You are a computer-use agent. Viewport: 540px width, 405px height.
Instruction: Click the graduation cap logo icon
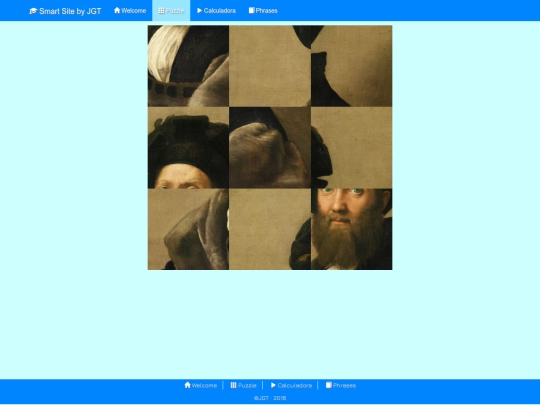click(x=33, y=11)
